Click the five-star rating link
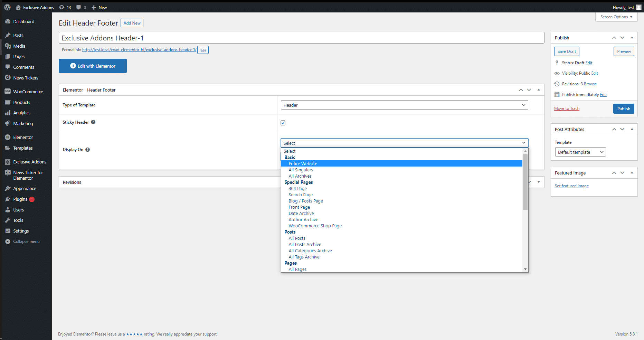The height and width of the screenshot is (340, 644). point(134,334)
